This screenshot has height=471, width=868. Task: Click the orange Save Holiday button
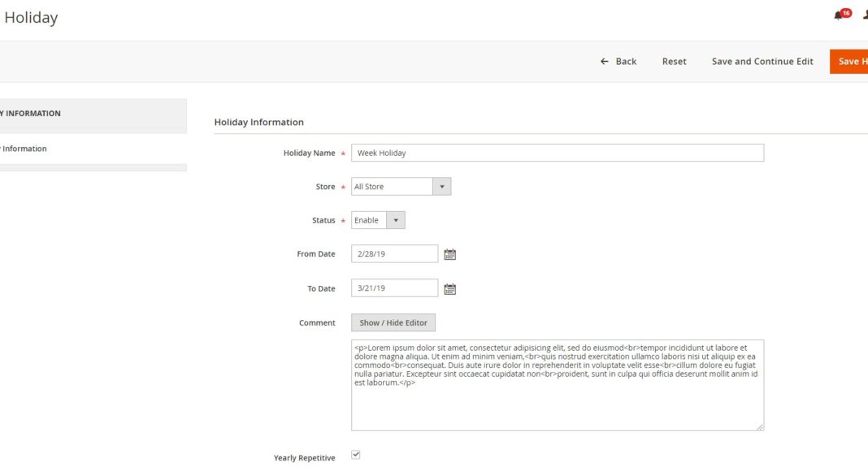pyautogui.click(x=848, y=62)
